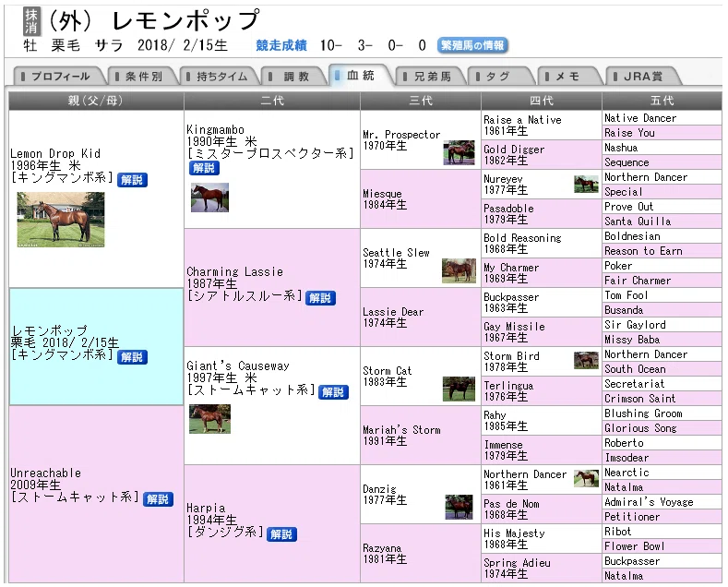Select Spring Adieu cell
This screenshot has width=728, height=587.
pyautogui.click(x=542, y=568)
